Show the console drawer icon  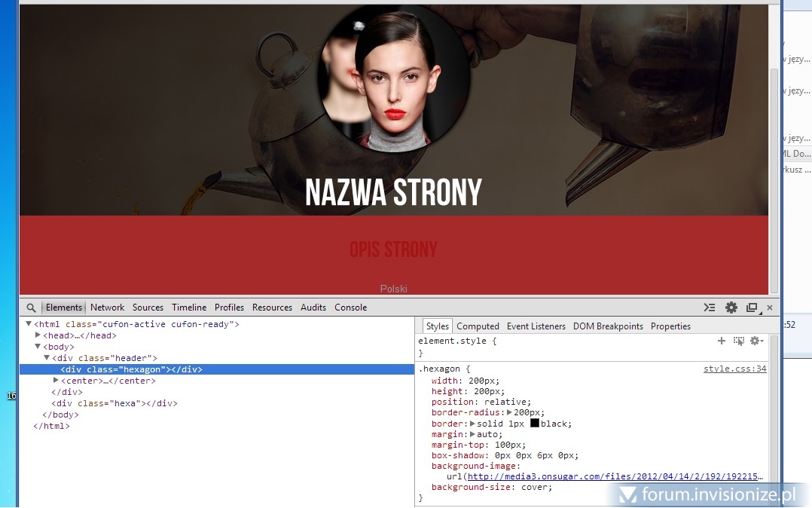coord(709,308)
